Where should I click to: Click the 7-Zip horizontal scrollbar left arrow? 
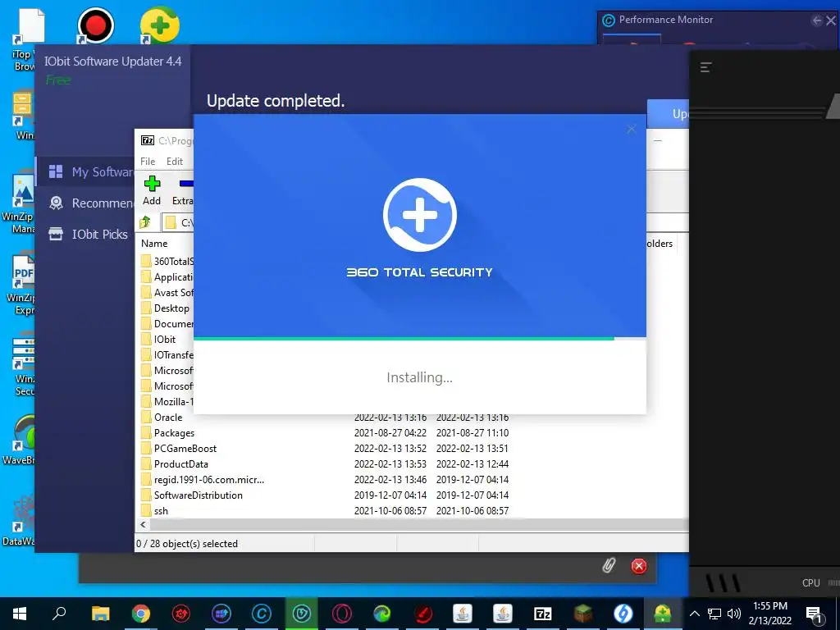point(143,524)
